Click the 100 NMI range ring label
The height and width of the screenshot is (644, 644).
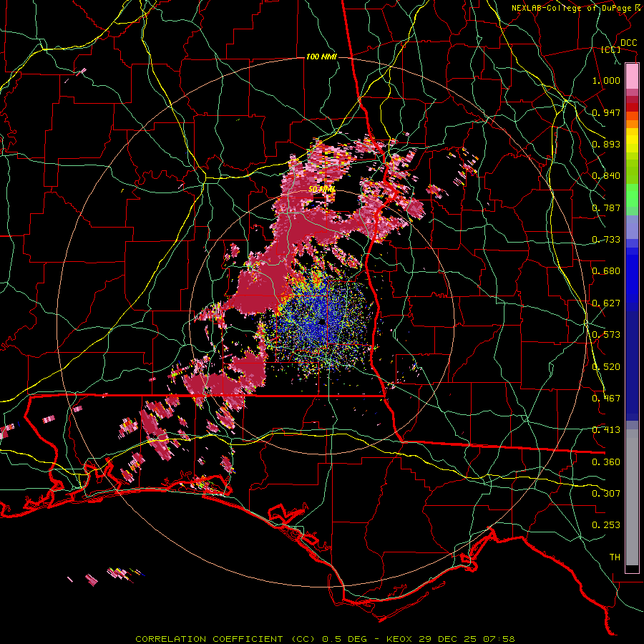[x=321, y=57]
